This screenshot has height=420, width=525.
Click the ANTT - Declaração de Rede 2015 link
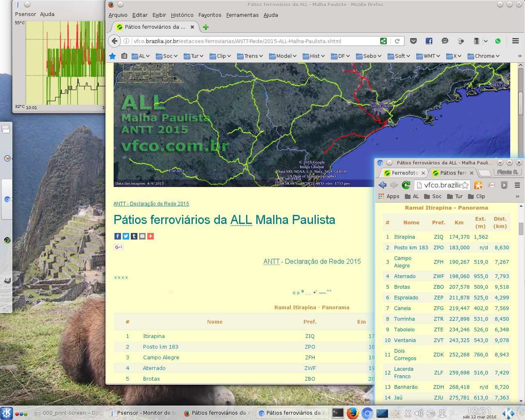pos(151,204)
